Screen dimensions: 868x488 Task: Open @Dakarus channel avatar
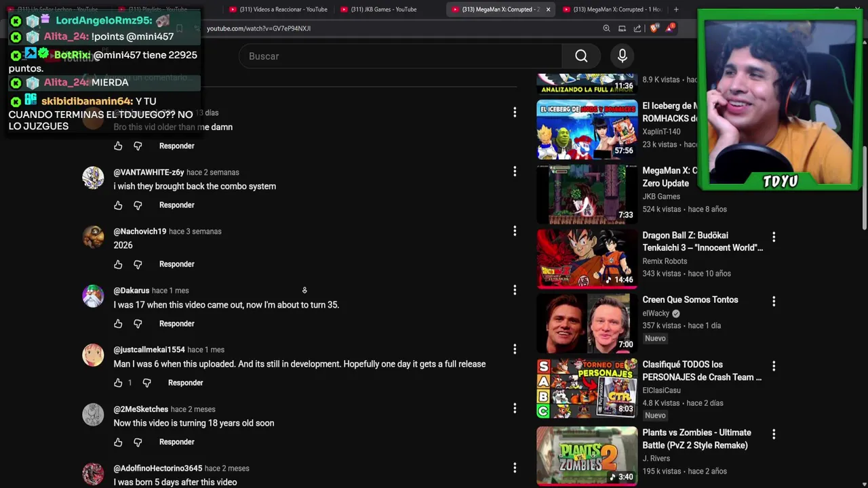point(93,296)
